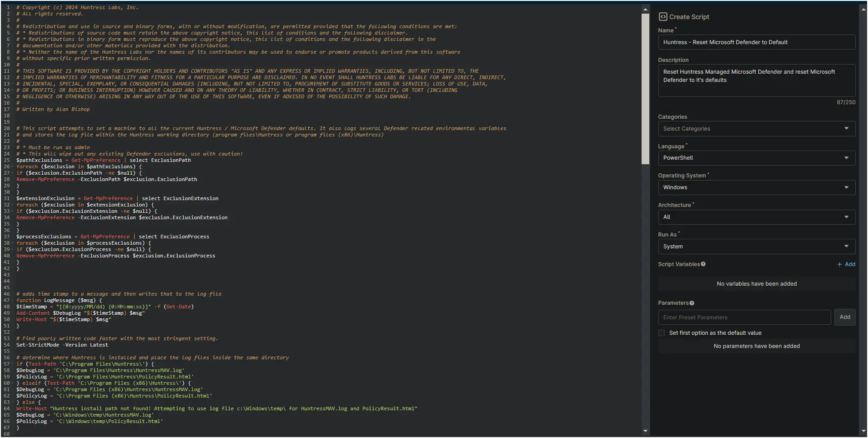Click the '$pathExclusions = Get-MpPreference' line

point(104,160)
